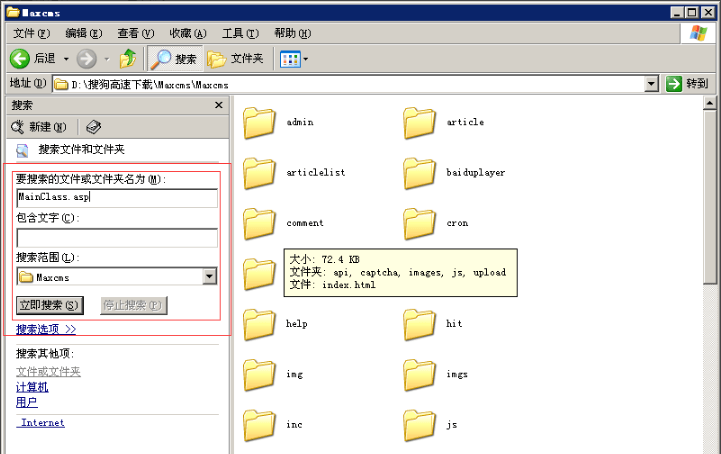
Task: Click the green Back arrow button
Action: [20, 58]
